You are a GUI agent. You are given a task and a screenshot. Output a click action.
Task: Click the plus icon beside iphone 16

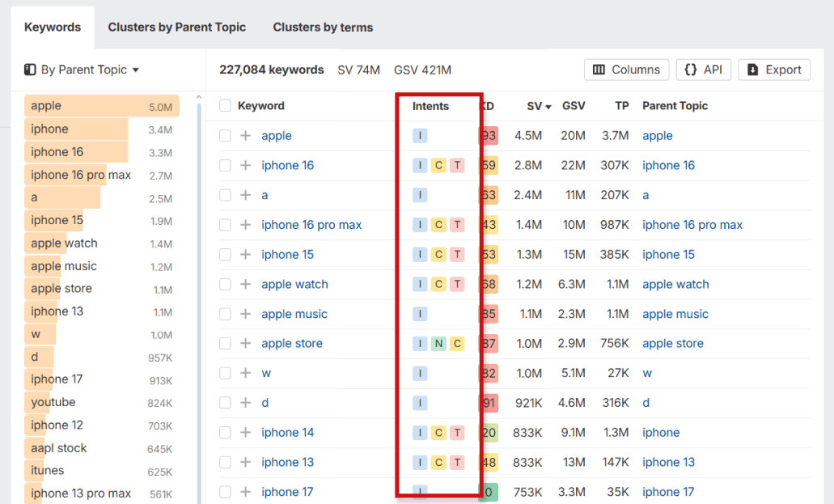244,165
